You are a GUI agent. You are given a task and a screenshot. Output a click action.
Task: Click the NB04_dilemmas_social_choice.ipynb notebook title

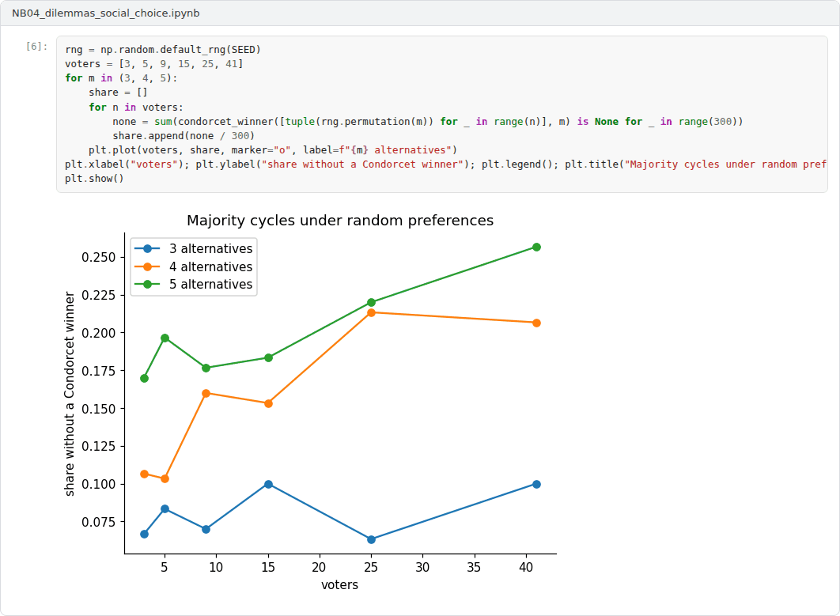105,13
